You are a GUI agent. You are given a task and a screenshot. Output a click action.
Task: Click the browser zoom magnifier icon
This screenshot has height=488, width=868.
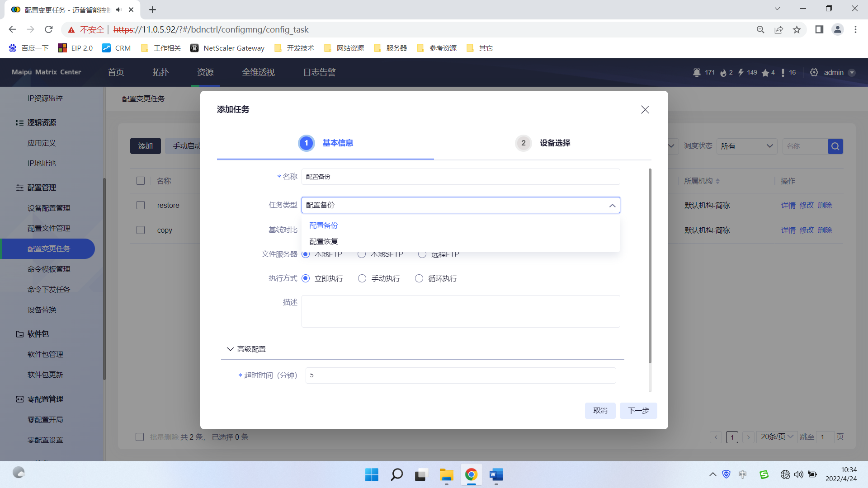click(x=760, y=30)
